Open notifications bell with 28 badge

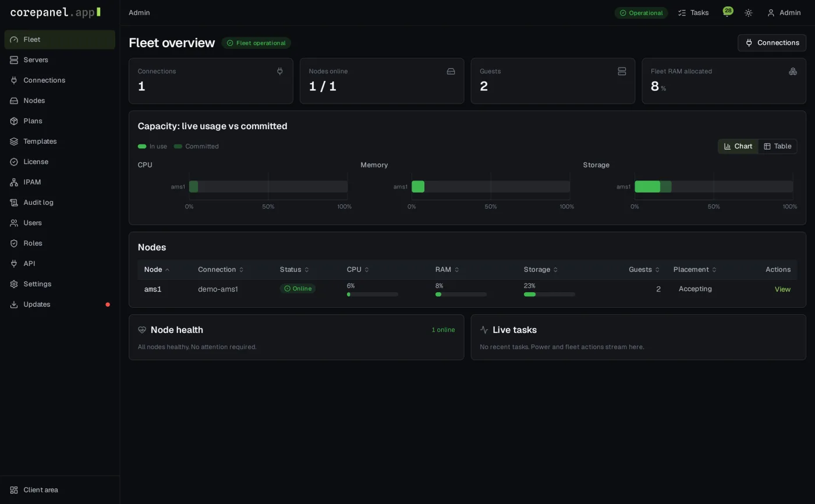727,12
